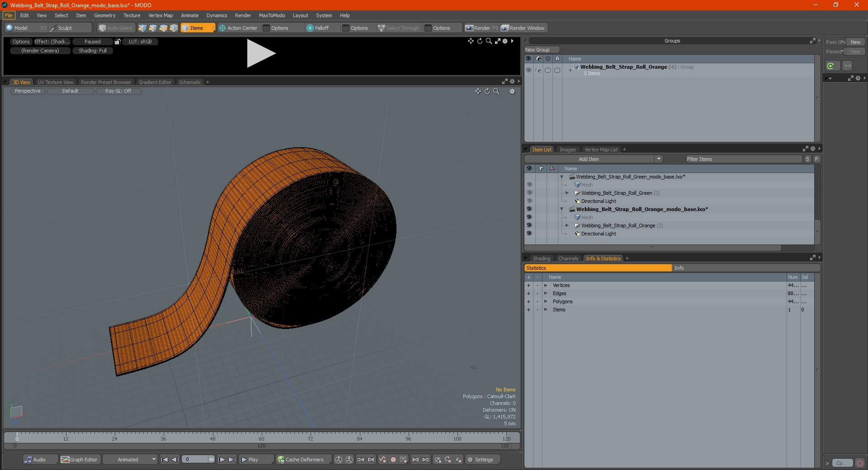Open Perspective view type dropdown
Viewport: 868px width, 470px height.
pos(28,91)
